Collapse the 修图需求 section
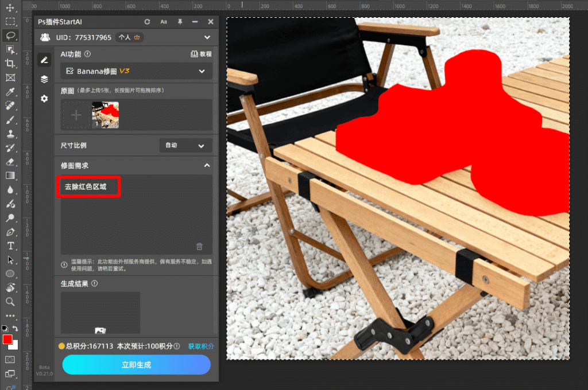588x390 pixels. point(207,166)
